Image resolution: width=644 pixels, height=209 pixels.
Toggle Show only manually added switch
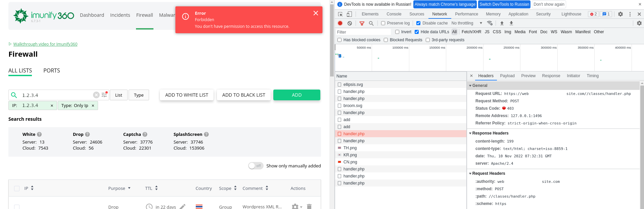click(256, 166)
